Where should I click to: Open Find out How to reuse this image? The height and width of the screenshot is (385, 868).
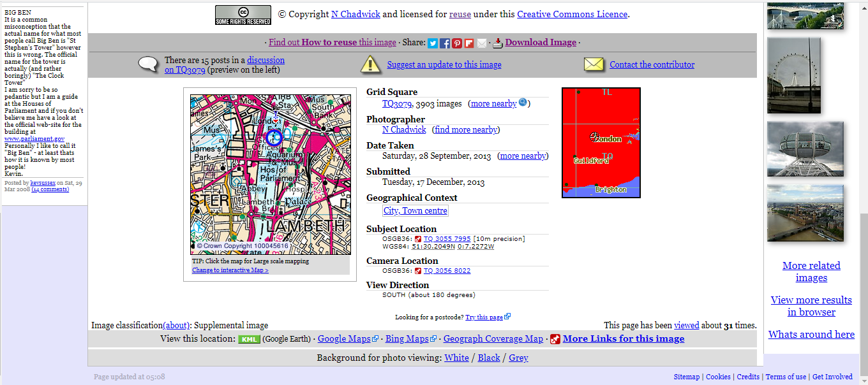click(x=333, y=42)
